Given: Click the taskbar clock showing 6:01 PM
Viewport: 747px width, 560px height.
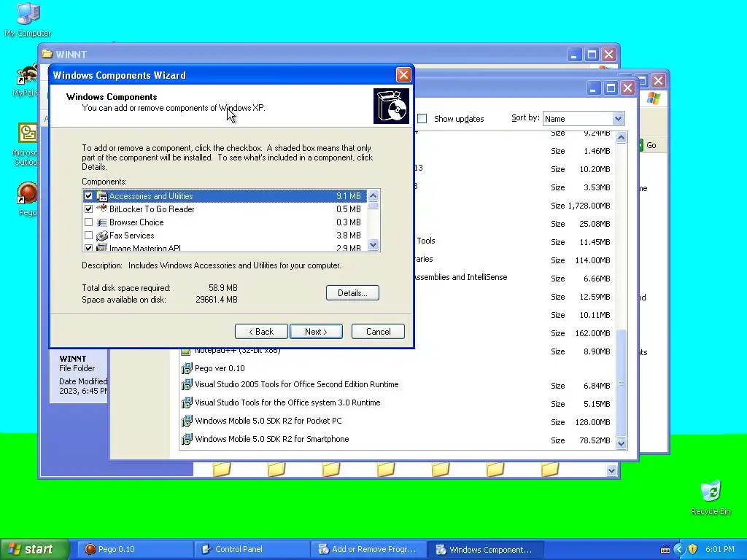Looking at the screenshot, I should coord(720,549).
